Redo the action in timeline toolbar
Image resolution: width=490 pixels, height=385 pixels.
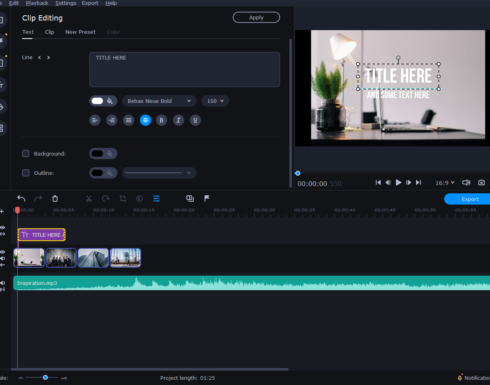tap(38, 199)
